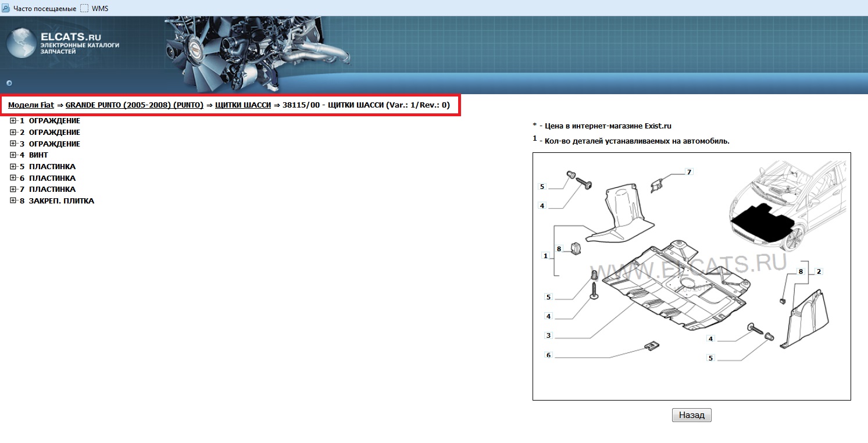The width and height of the screenshot is (868, 443).
Task: Expand the 4 ВИНТ tree node
Action: pyautogui.click(x=13, y=155)
